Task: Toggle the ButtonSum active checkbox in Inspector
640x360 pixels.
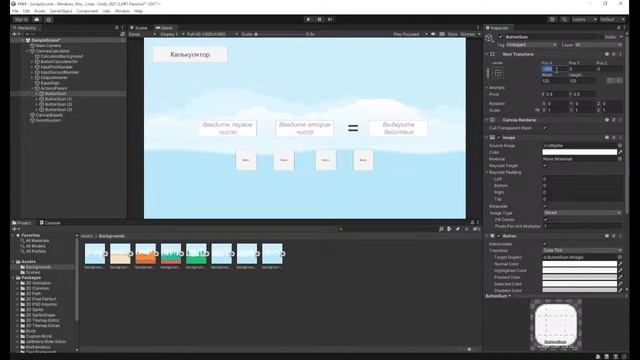Action: pos(500,37)
